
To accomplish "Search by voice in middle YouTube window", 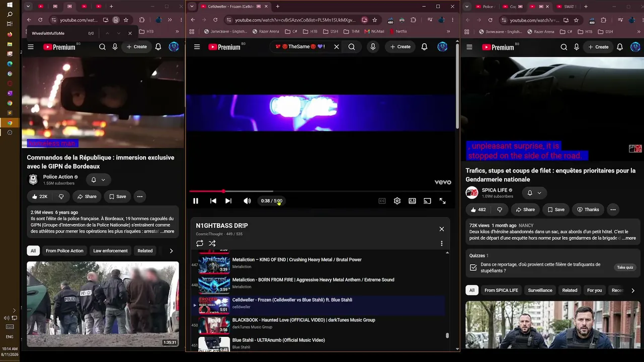I will click(x=373, y=47).
